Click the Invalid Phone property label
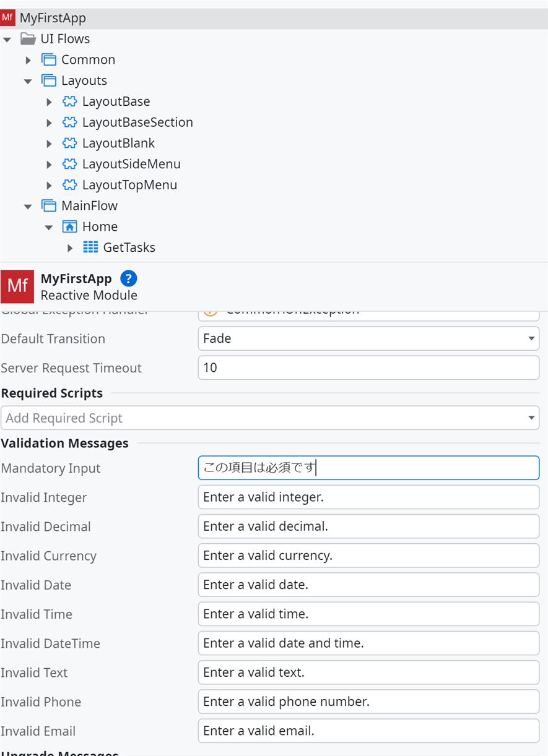This screenshot has width=548, height=756. click(x=41, y=702)
